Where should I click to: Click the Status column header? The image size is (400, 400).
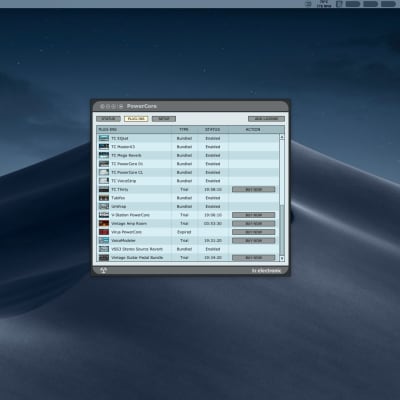coord(213,129)
